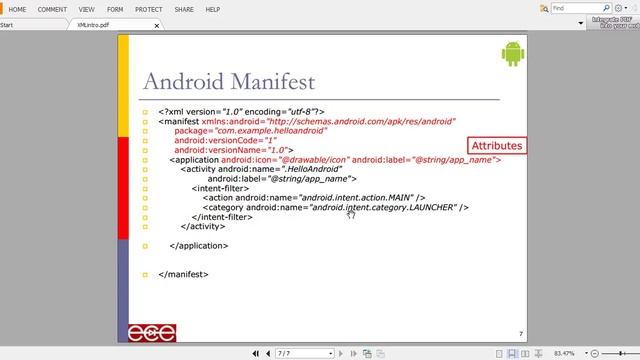Click the Android Manifest slide title
The width and height of the screenshot is (640, 360).
229,81
